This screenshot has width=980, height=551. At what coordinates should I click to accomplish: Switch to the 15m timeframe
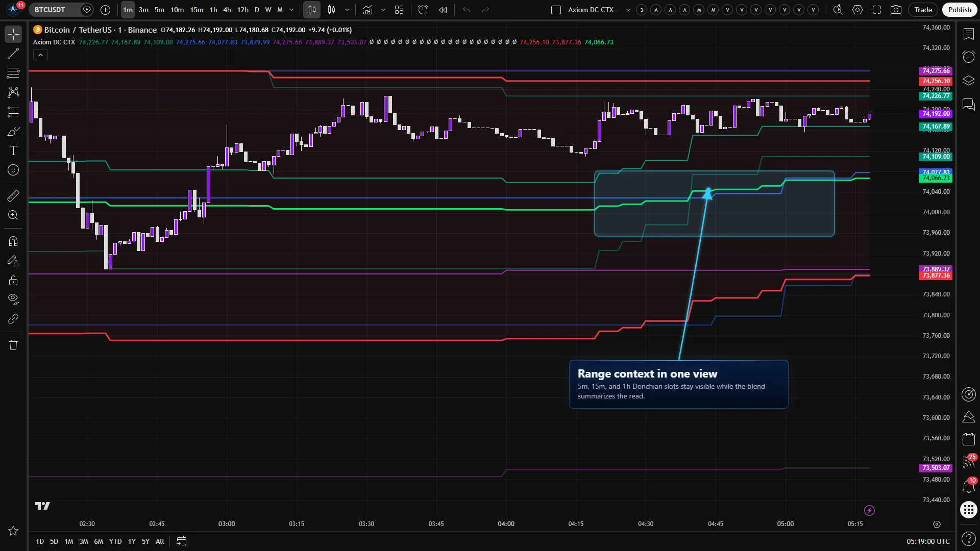[197, 10]
